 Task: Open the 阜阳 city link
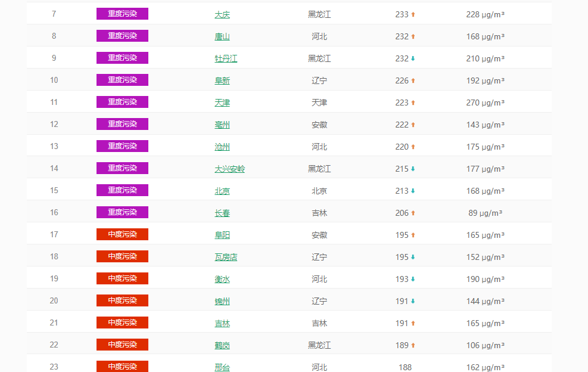[222, 235]
